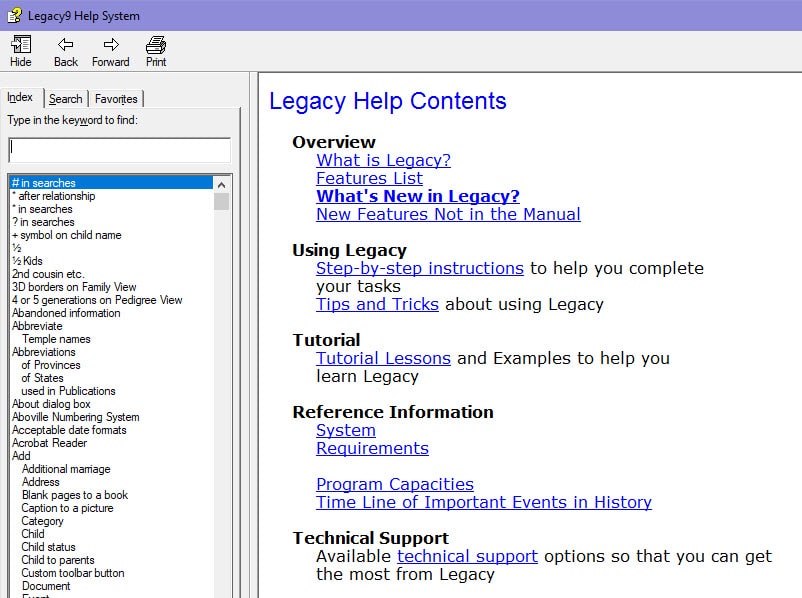The image size is (802, 598).
Task: Click the Legacy9 Help System title icon
Action: point(14,15)
